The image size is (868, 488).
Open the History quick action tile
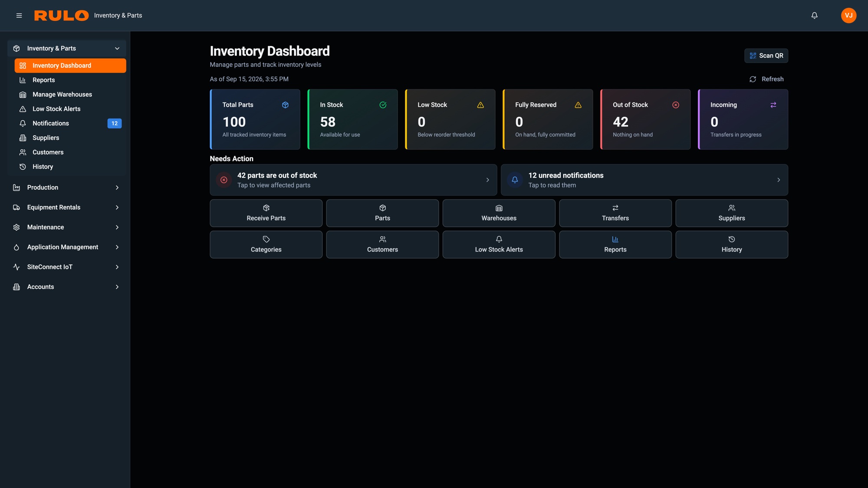(x=732, y=245)
